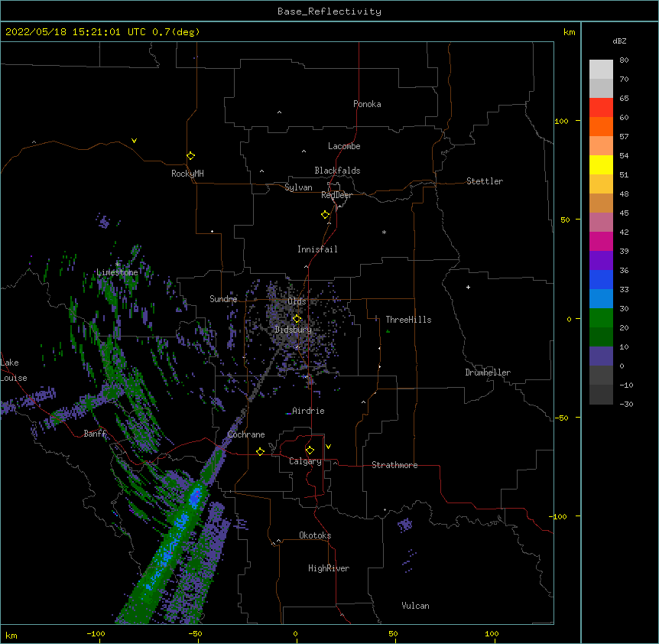Select the brown 48-45 dBZ legend swatch
This screenshot has height=644, width=659.
(x=601, y=203)
